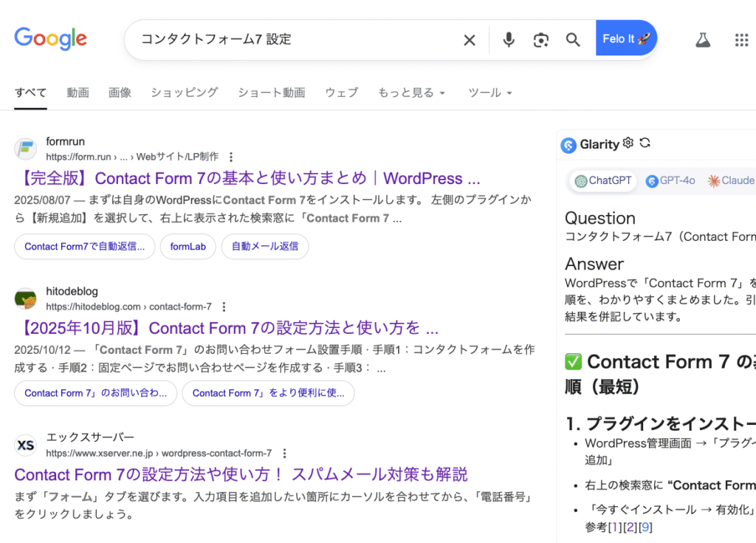756x543 pixels.
Task: Click the Google logo
Action: (50, 38)
